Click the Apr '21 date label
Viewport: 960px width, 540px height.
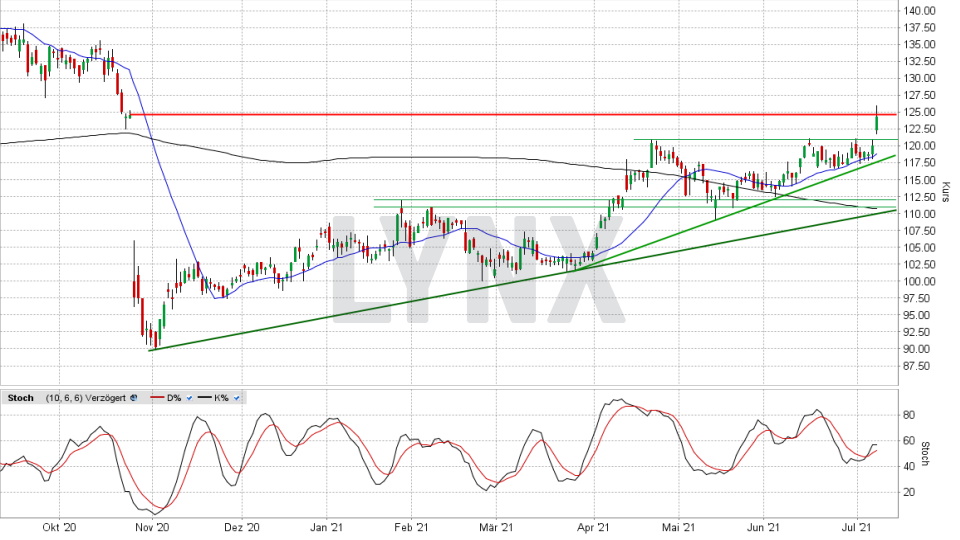[x=594, y=527]
